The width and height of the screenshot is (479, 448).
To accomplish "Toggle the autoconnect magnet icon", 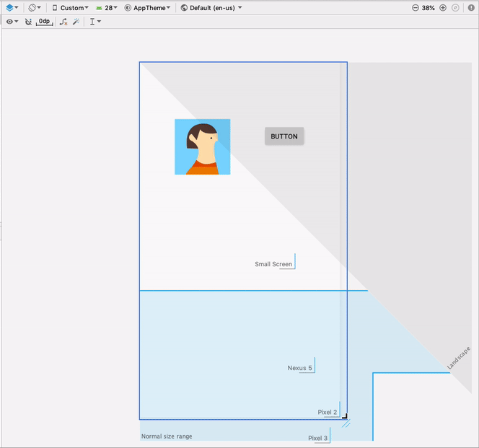I will coord(28,22).
